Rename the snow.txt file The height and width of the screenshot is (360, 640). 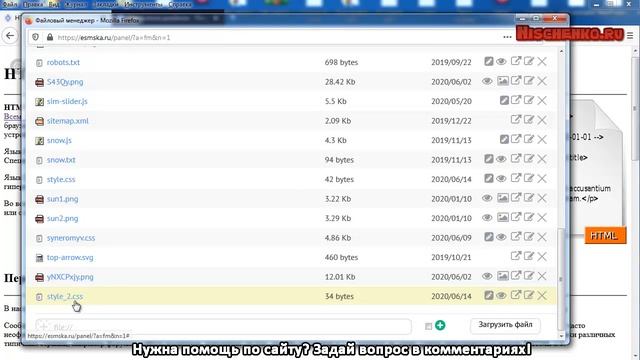point(529,159)
